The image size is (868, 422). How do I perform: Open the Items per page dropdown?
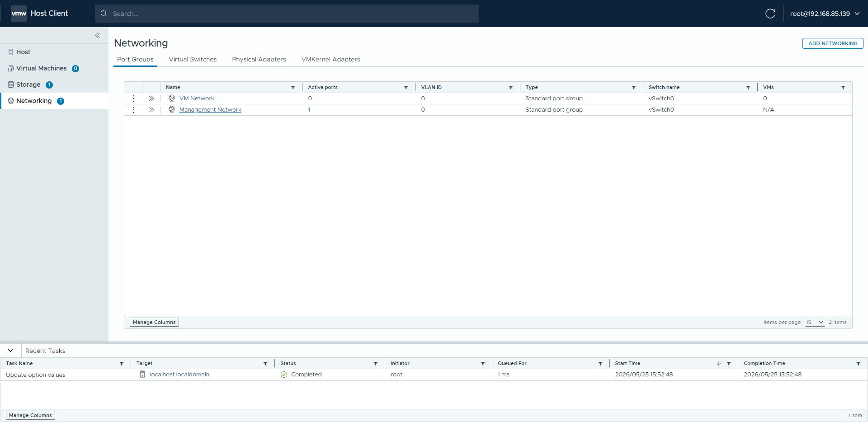815,322
